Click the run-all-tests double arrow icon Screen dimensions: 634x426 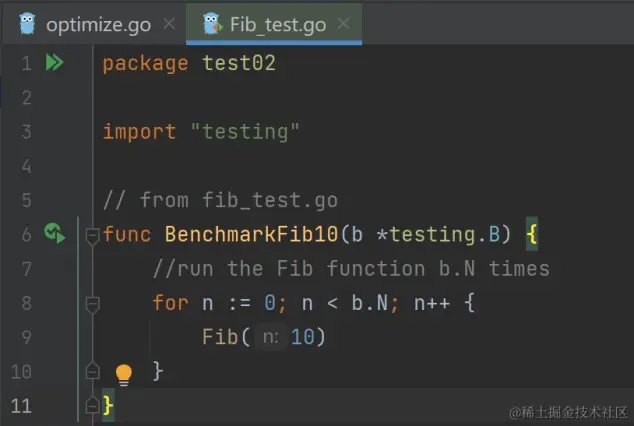click(x=54, y=63)
